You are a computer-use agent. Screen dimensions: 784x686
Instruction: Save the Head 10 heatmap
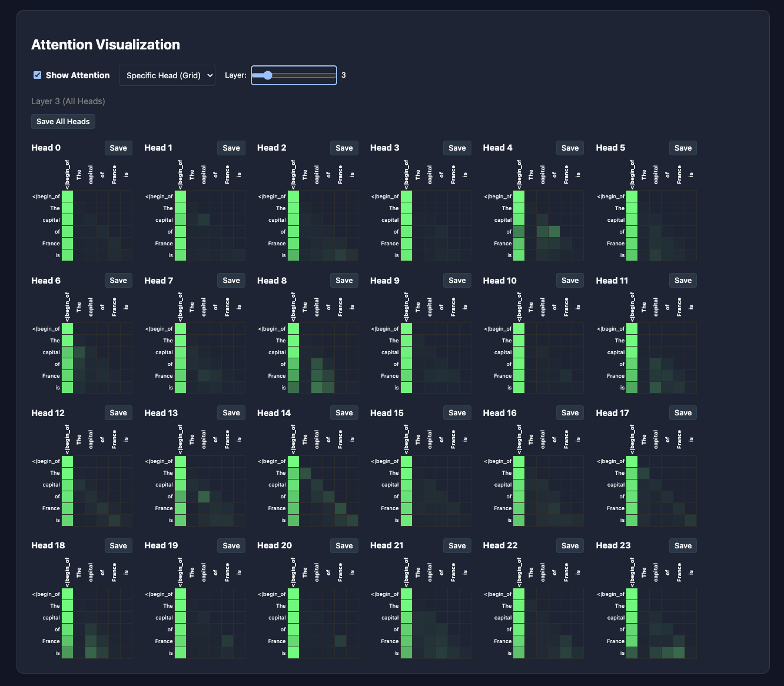570,281
